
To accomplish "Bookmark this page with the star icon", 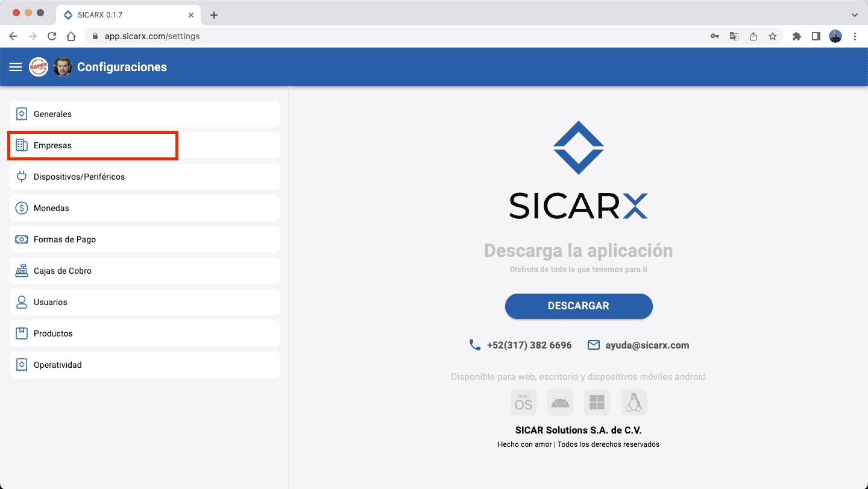I will point(772,36).
